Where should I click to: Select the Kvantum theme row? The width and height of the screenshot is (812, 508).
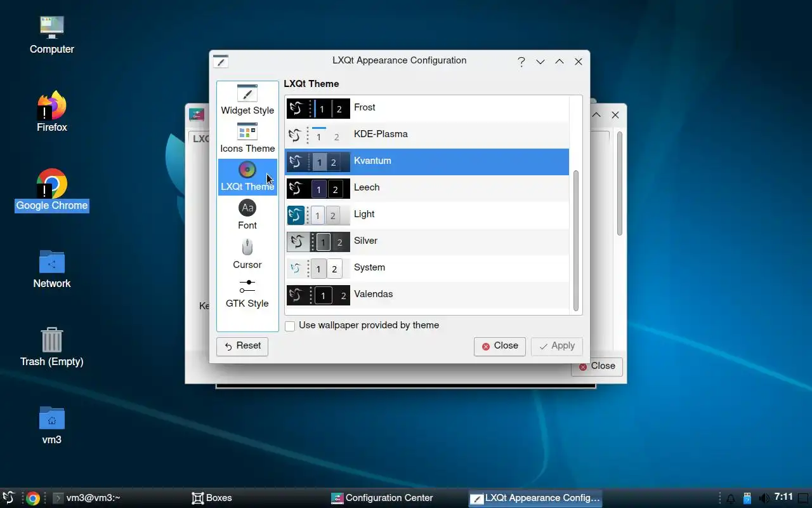coord(427,161)
